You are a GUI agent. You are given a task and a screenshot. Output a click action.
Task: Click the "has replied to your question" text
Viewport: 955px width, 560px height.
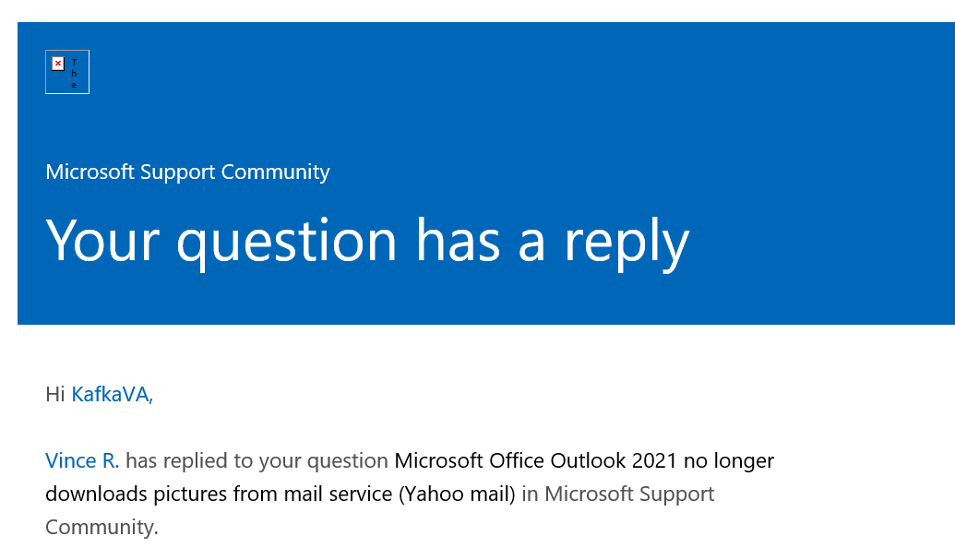pos(257,459)
